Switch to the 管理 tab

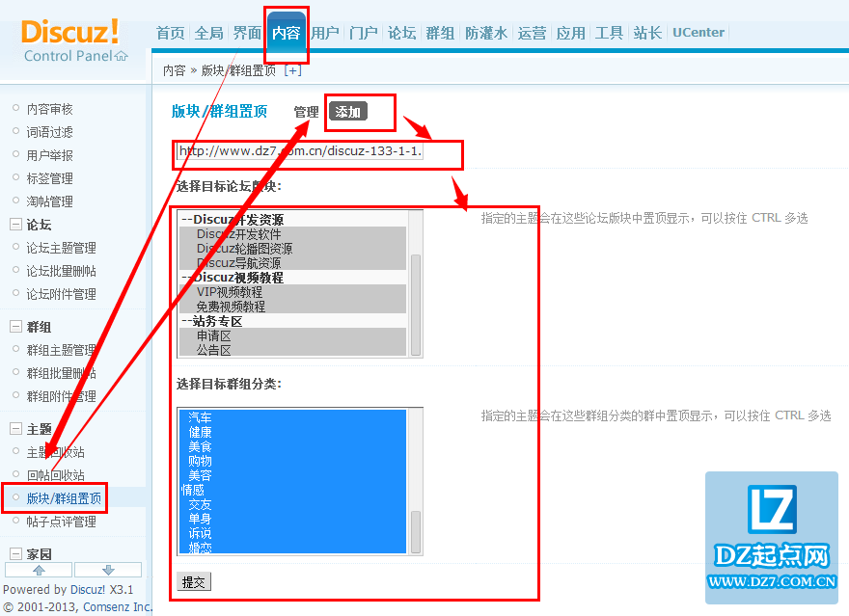(306, 112)
